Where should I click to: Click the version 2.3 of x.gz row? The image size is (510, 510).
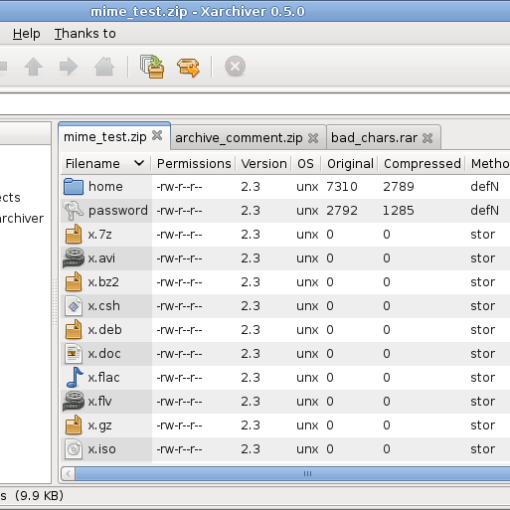(250, 425)
